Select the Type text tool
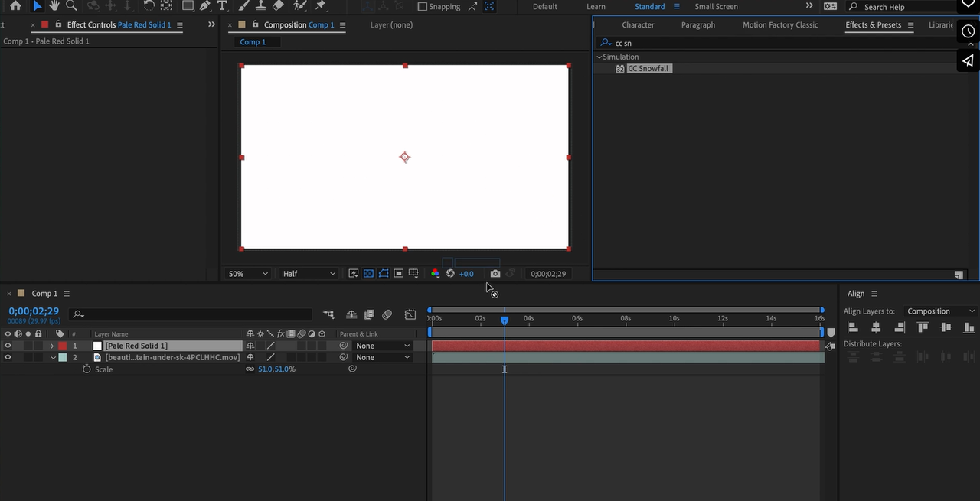This screenshot has height=501, width=980. pyautogui.click(x=222, y=6)
